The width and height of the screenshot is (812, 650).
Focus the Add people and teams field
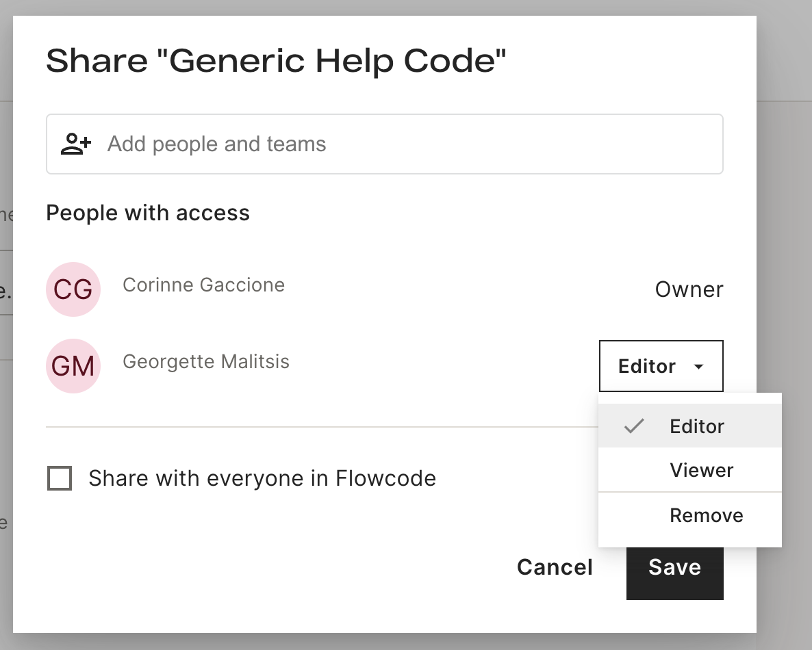point(385,144)
